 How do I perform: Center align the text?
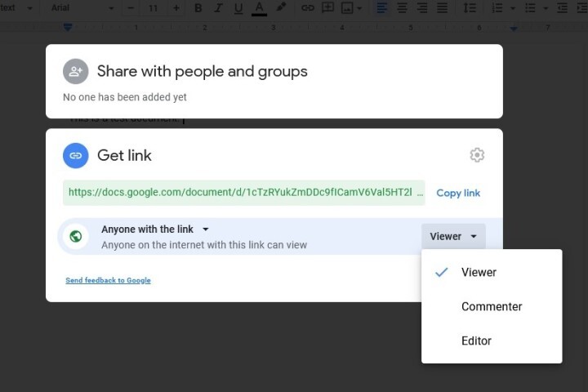(x=402, y=8)
